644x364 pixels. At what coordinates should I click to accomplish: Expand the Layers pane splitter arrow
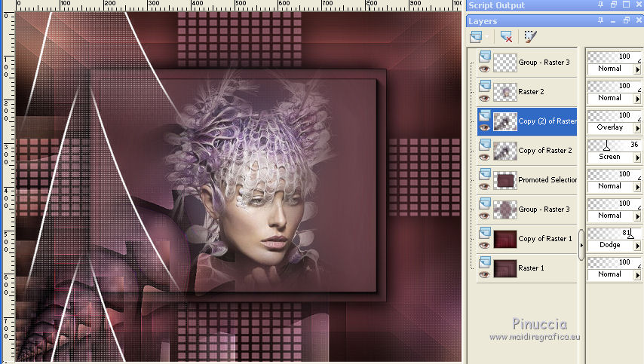click(581, 245)
